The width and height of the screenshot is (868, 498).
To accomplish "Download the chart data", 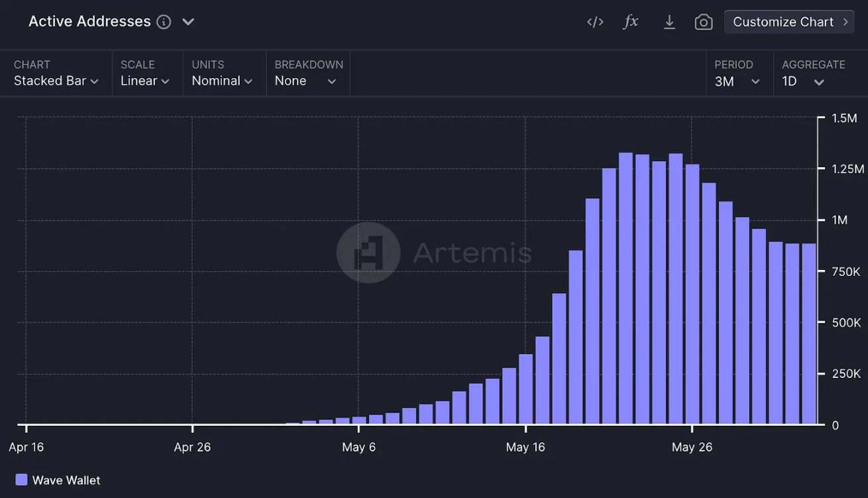I will (x=669, y=22).
